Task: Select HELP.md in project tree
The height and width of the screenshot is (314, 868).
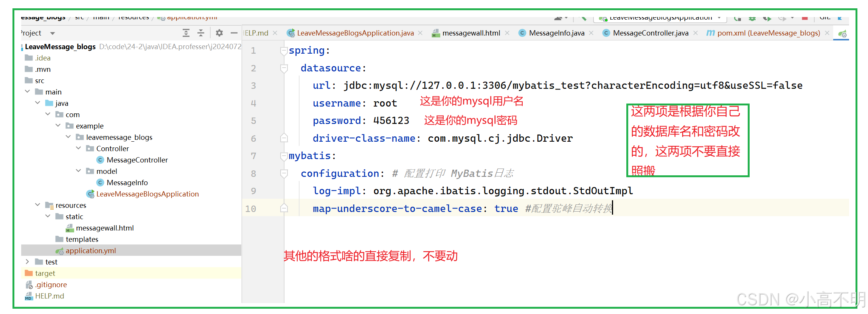Action: (x=50, y=296)
